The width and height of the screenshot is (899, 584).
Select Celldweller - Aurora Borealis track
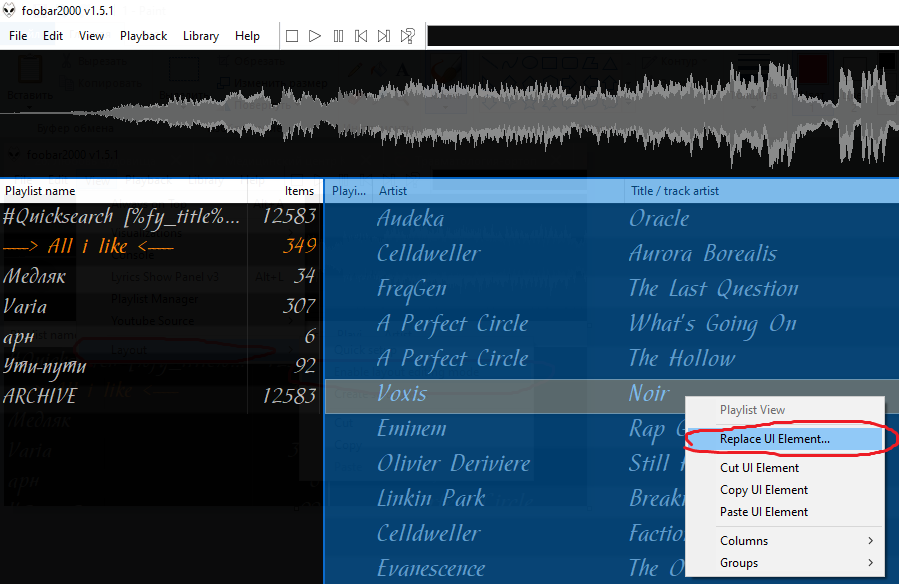click(x=612, y=253)
